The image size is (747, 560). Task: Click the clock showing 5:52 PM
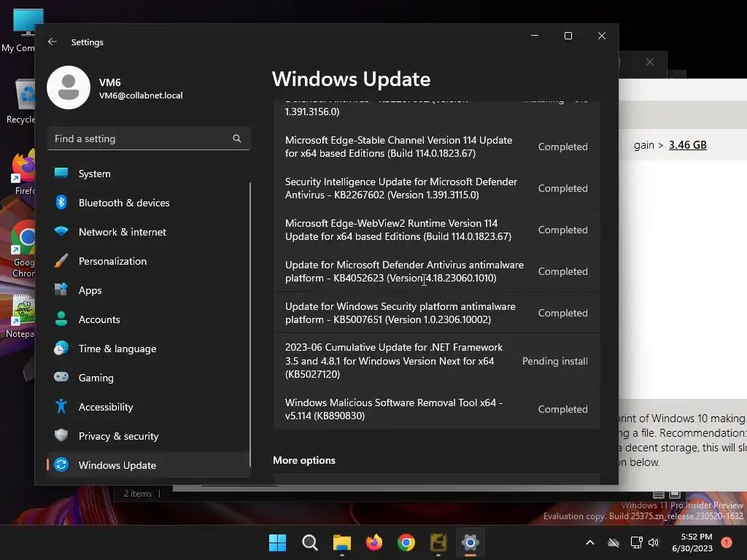point(696,537)
